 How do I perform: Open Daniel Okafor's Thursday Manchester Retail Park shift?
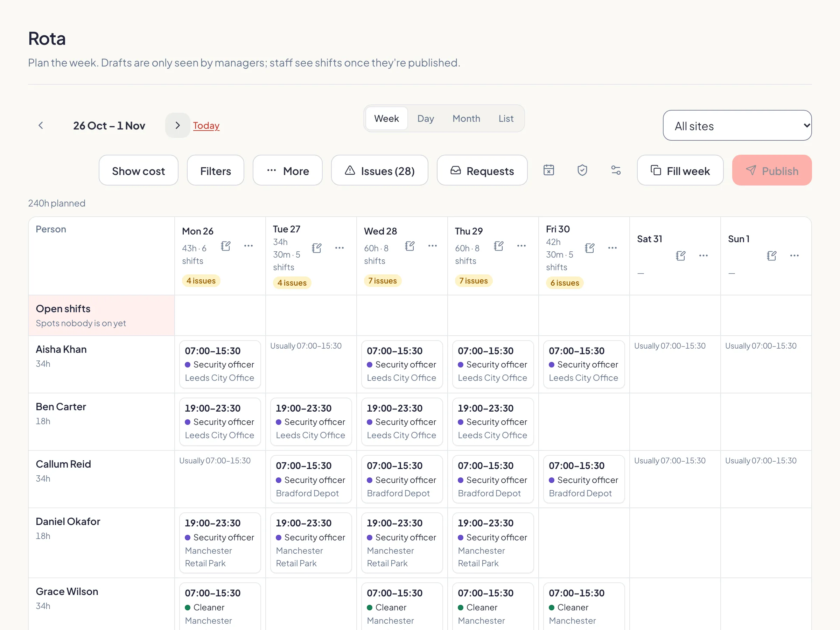(493, 542)
